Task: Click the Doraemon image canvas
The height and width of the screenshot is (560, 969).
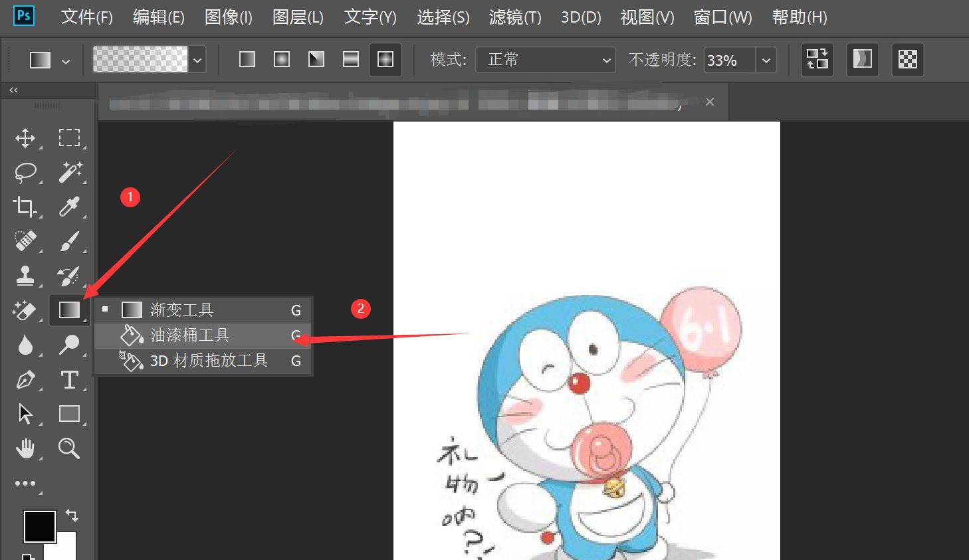Action: 586,340
